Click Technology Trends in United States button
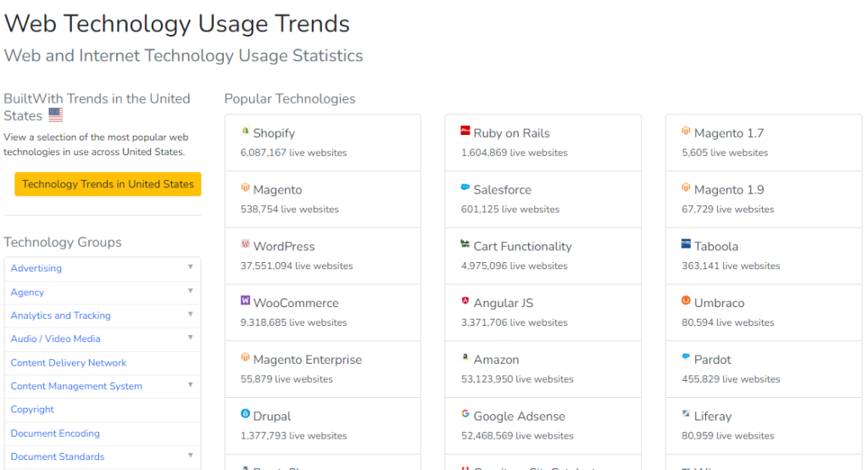This screenshot has height=470, width=868. coord(108,184)
